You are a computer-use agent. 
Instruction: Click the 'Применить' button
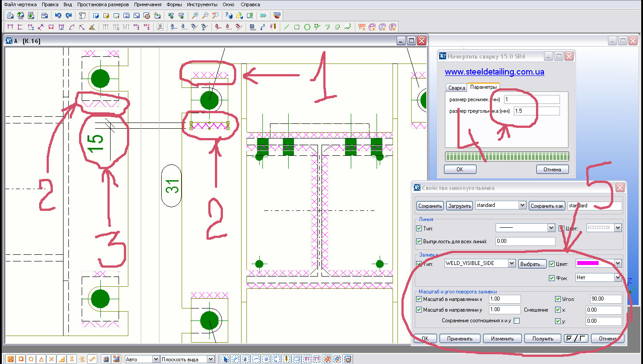click(x=460, y=339)
